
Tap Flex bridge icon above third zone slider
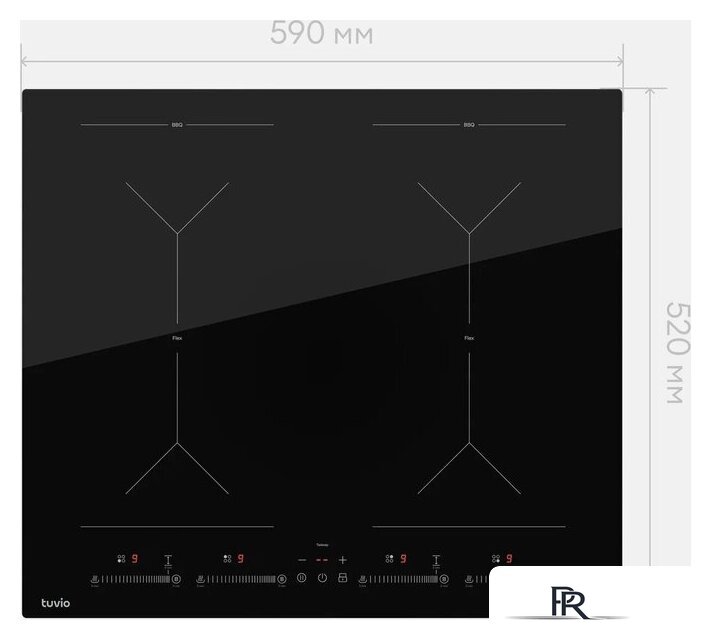(436, 562)
